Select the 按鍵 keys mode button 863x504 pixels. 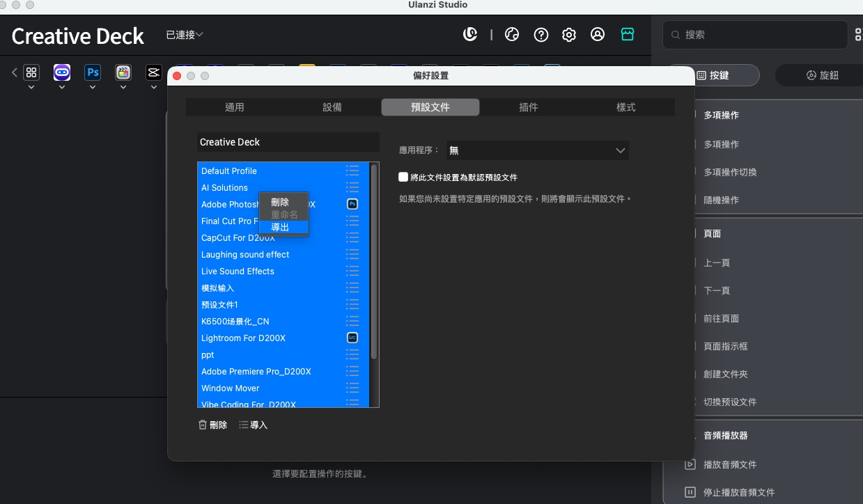[x=713, y=75]
